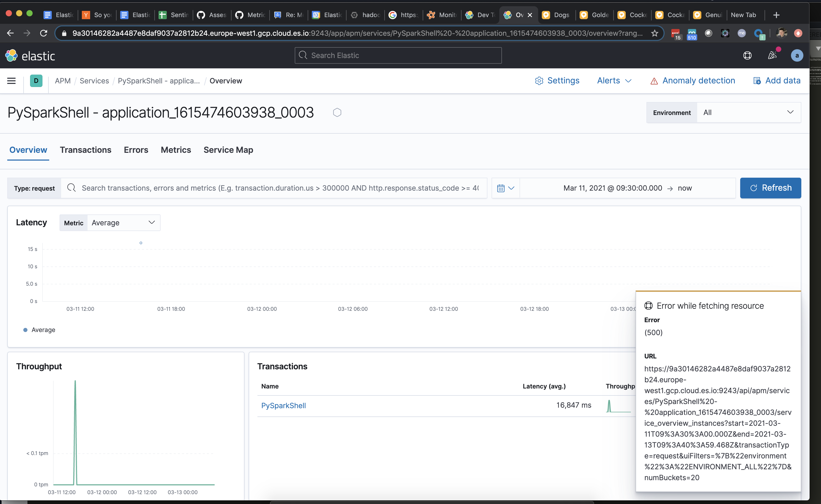Click the Latency chart data point
The width and height of the screenshot is (821, 504).
pyautogui.click(x=141, y=243)
